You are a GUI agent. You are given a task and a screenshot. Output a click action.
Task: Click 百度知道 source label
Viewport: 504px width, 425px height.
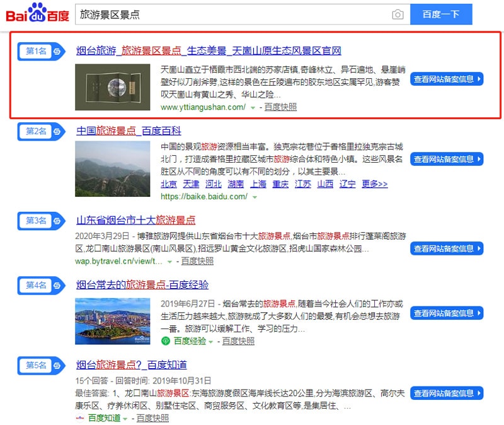pyautogui.click(x=104, y=418)
